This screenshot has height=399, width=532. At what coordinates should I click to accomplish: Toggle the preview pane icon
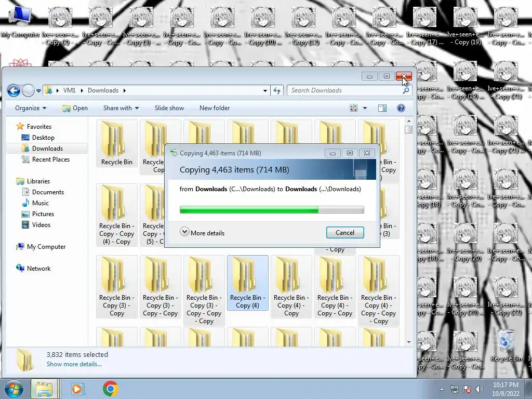click(382, 108)
